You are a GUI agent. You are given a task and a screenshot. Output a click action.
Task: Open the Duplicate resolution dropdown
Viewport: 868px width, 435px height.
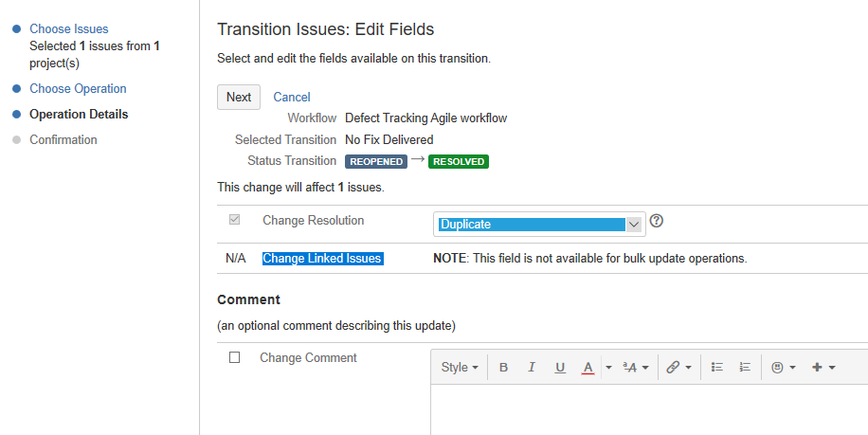[x=539, y=225]
